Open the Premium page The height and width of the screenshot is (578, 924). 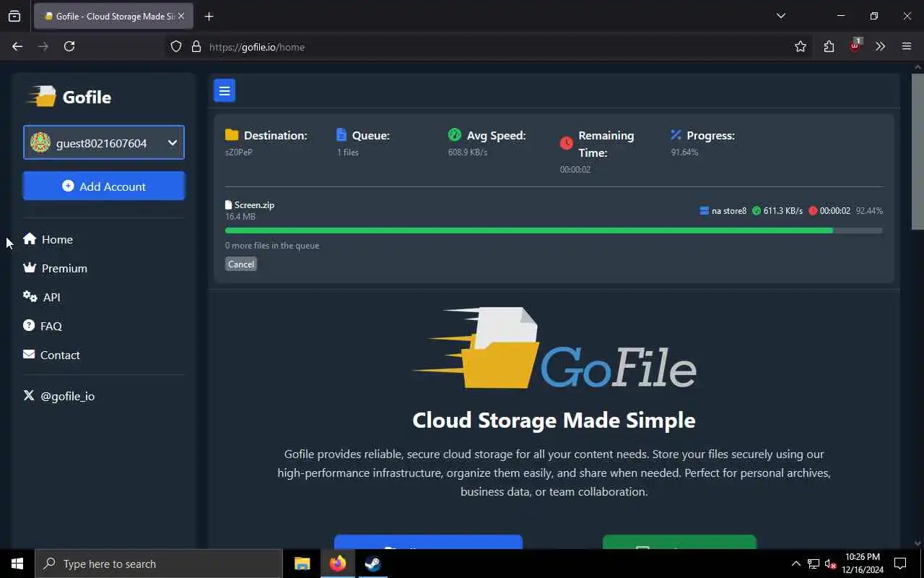pos(56,268)
